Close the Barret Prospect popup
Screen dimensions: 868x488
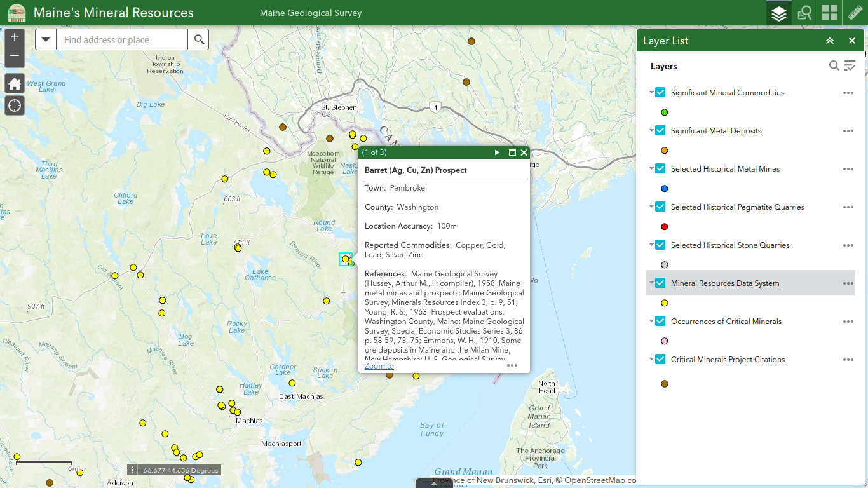coord(524,152)
